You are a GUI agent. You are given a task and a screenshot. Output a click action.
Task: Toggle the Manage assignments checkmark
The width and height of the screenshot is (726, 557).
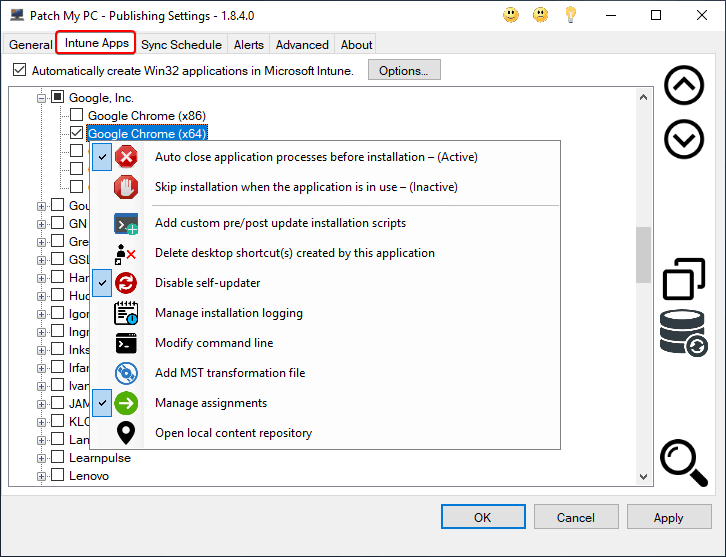[102, 403]
